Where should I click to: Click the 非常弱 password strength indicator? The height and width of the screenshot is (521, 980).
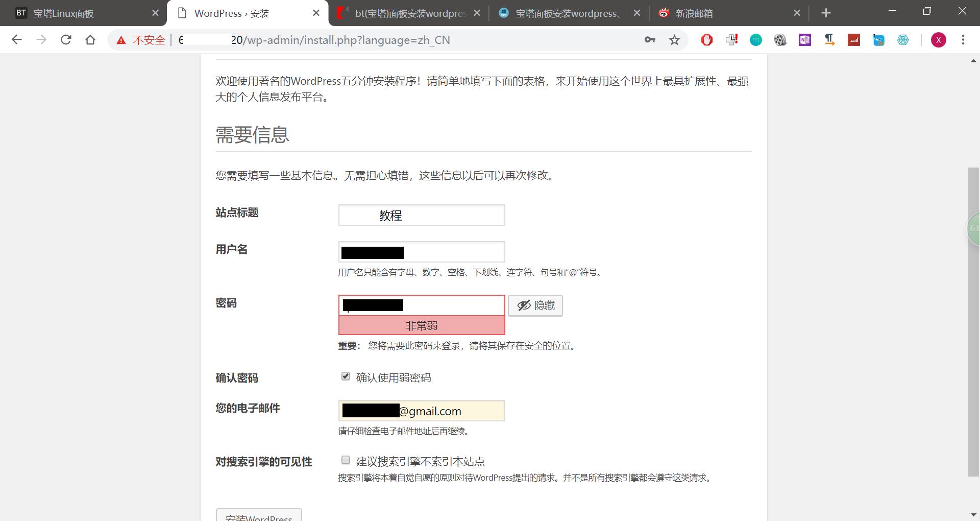pyautogui.click(x=422, y=325)
